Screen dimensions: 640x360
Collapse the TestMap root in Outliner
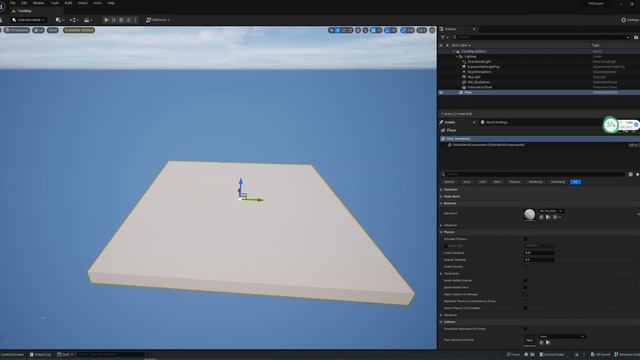tap(453, 51)
